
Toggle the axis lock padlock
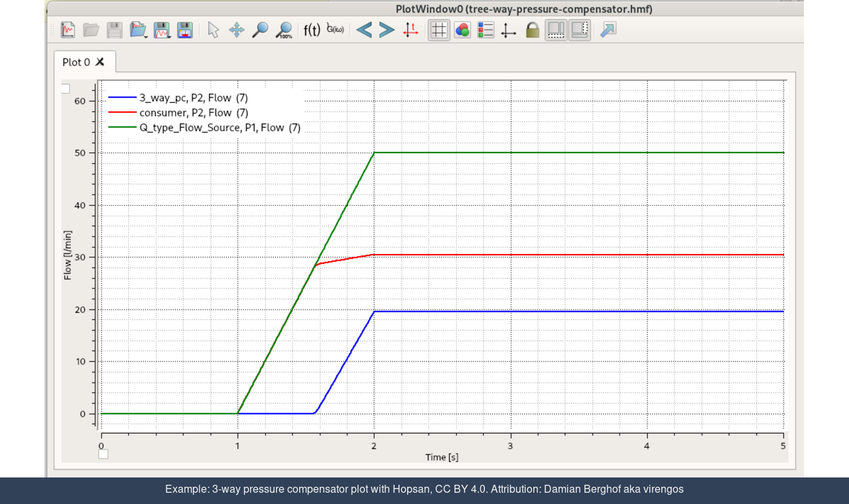click(533, 30)
